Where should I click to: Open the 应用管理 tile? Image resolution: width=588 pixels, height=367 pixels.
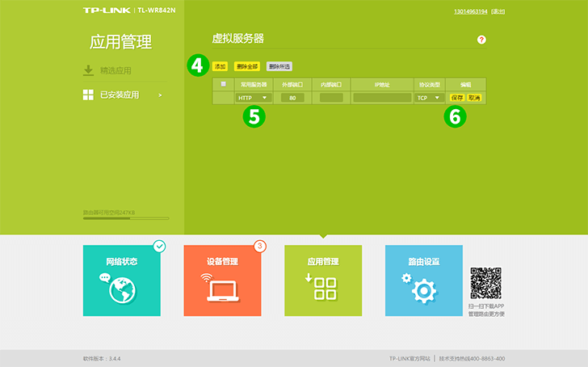coord(323,281)
